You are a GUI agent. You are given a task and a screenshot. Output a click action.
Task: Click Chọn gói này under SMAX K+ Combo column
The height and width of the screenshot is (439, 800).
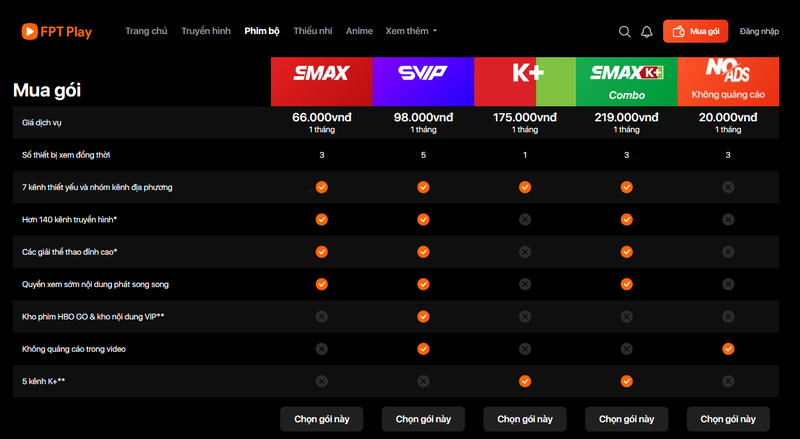point(627,419)
